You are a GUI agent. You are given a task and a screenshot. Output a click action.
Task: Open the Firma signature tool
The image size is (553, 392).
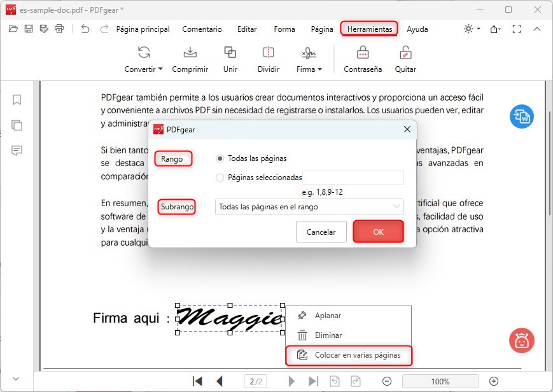[309, 59]
